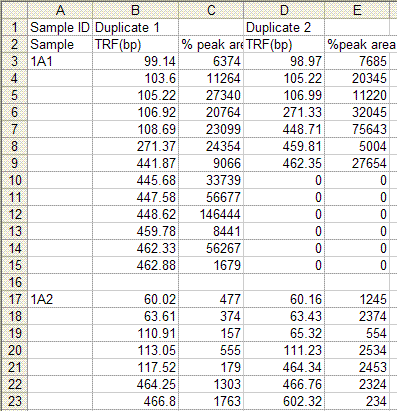Select column E header
The image size is (397, 412).
click(357, 10)
